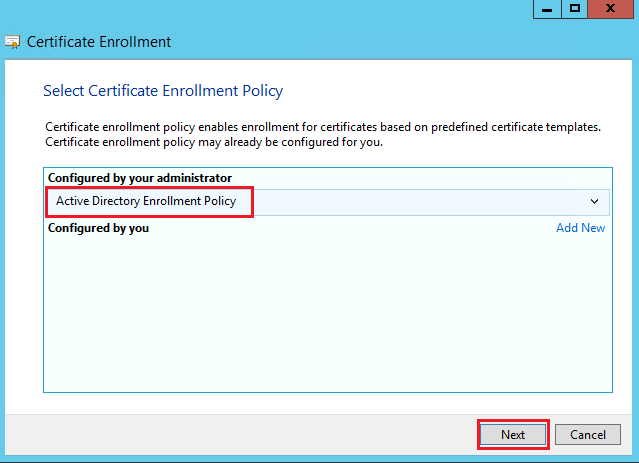
Task: Expand the enrollment policy dropdown arrow
Action: coord(594,201)
